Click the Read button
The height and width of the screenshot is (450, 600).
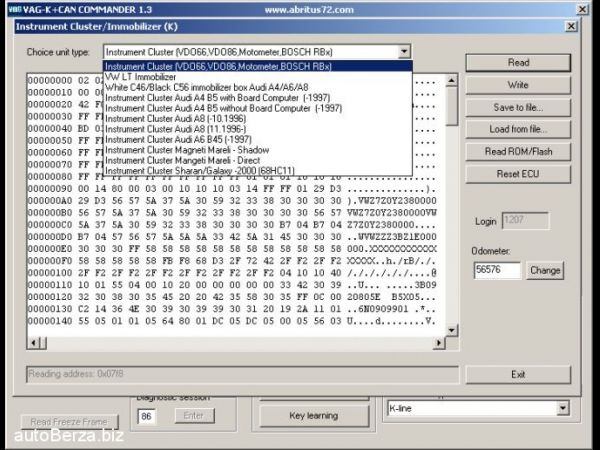pos(518,62)
